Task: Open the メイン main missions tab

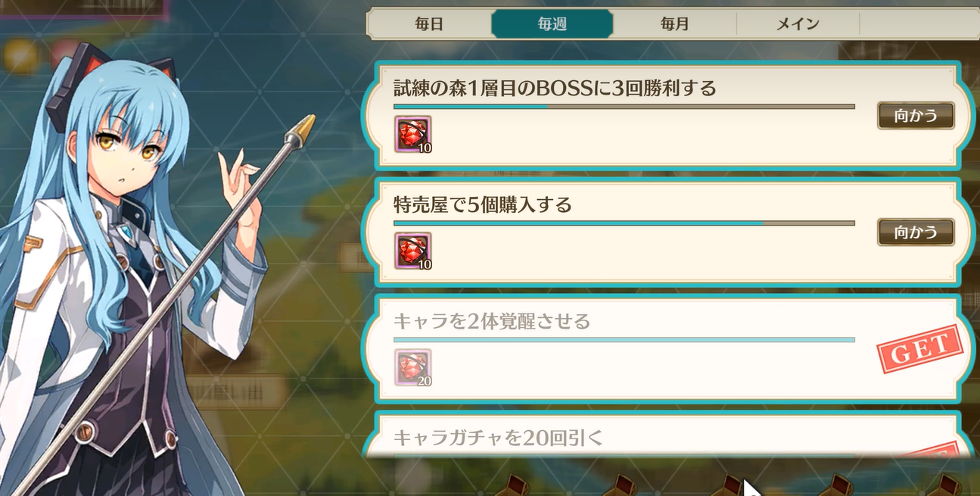Action: click(798, 23)
